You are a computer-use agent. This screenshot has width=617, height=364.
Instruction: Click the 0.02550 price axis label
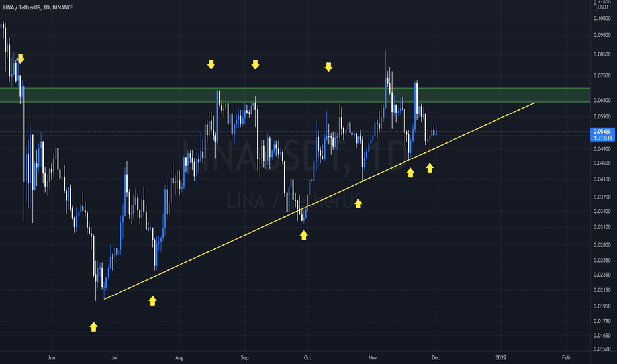click(x=602, y=261)
